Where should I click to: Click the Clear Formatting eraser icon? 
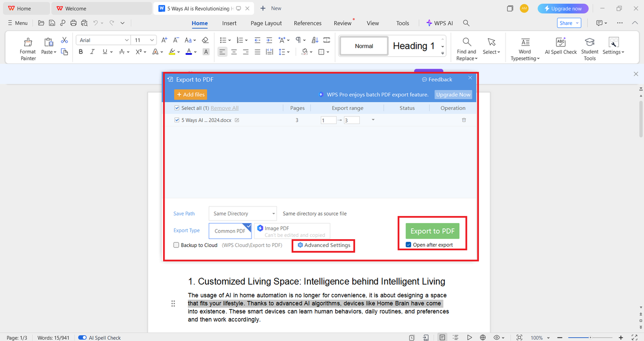tap(205, 40)
